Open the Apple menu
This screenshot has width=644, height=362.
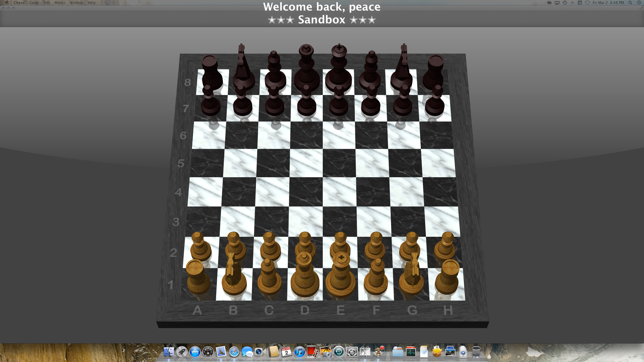[x=7, y=3]
